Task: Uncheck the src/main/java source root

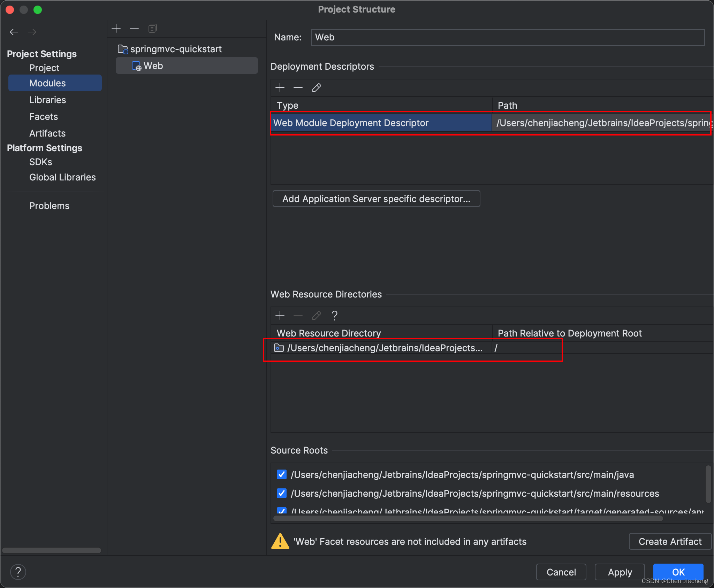Action: (282, 474)
